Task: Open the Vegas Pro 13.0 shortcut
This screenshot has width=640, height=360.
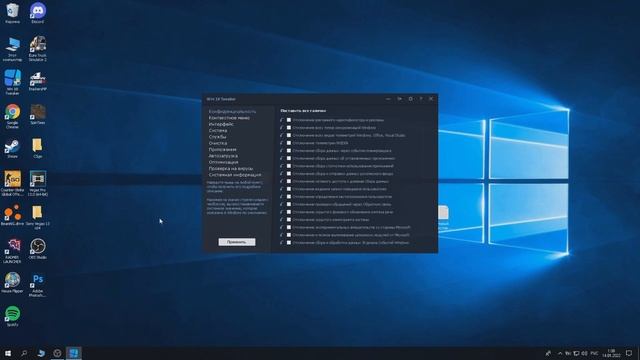Action: pyautogui.click(x=38, y=184)
